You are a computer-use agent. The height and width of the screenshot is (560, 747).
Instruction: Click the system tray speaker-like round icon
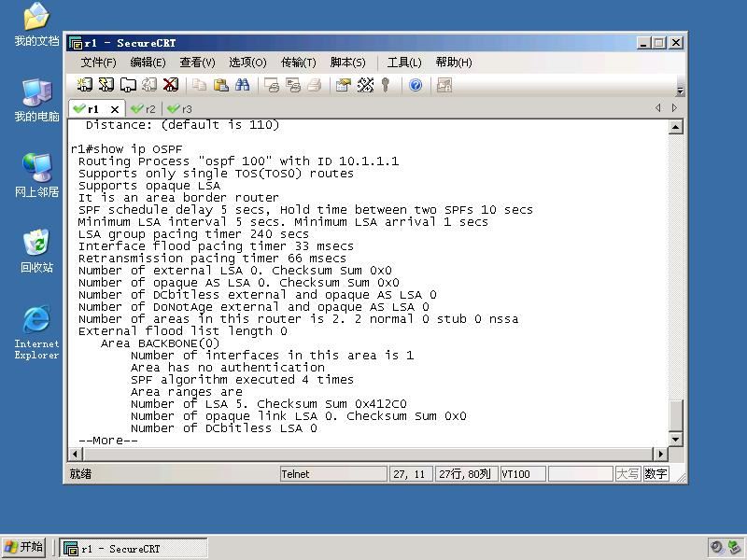[x=716, y=548]
